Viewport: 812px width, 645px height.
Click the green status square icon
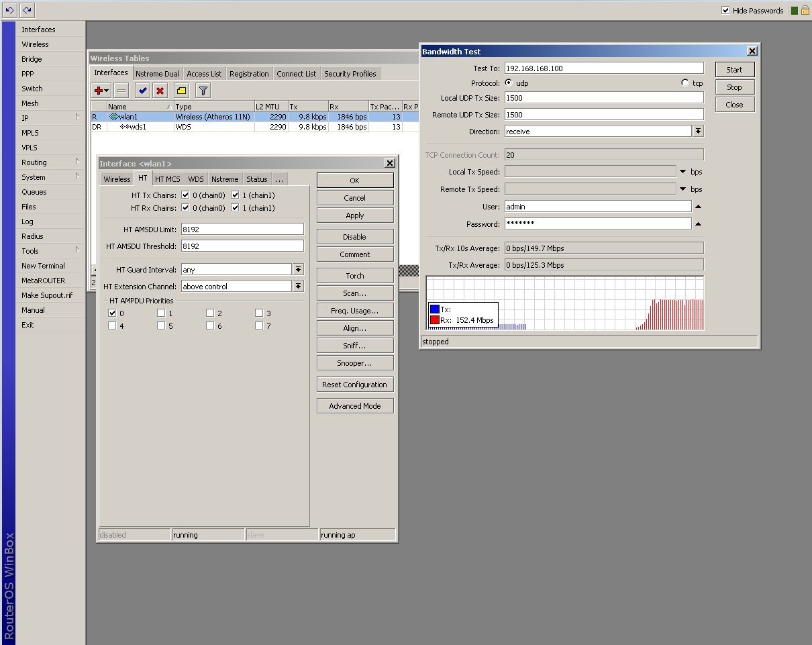[794, 11]
